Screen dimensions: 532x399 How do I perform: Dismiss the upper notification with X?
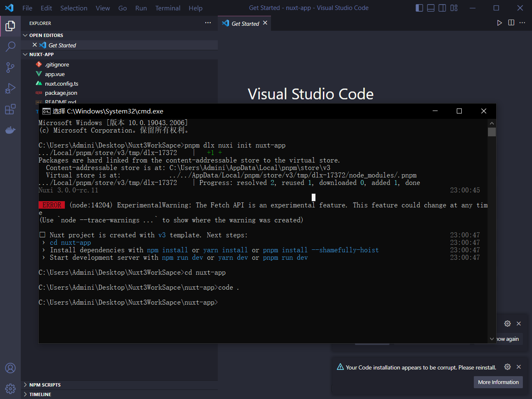[x=519, y=323]
